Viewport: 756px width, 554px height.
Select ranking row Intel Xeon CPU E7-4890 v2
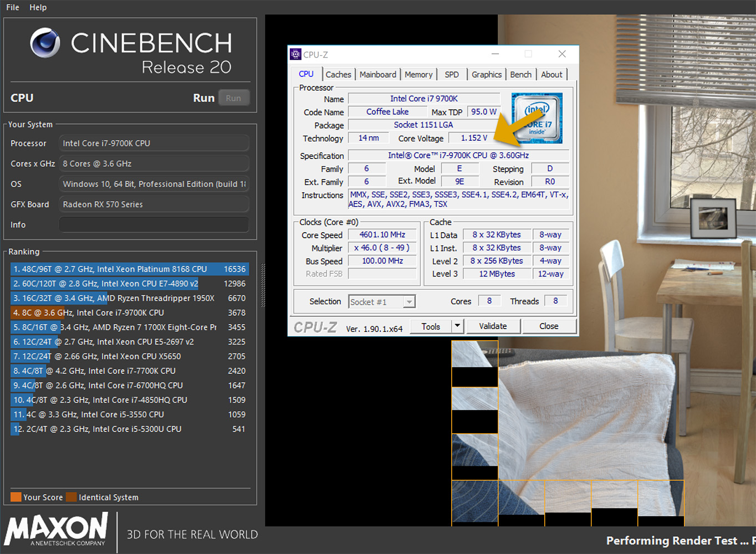pyautogui.click(x=129, y=284)
